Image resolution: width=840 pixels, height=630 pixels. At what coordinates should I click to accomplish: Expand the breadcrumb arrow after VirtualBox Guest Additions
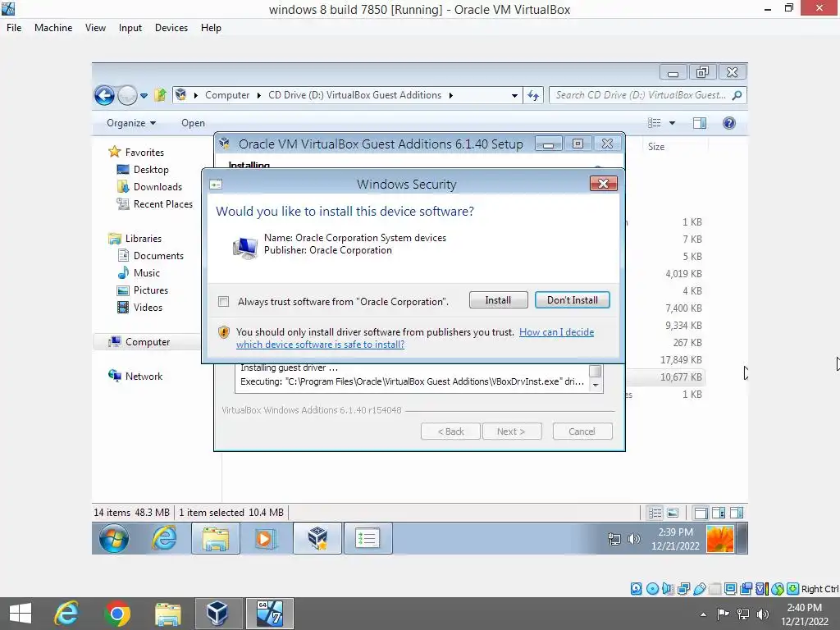coord(451,95)
